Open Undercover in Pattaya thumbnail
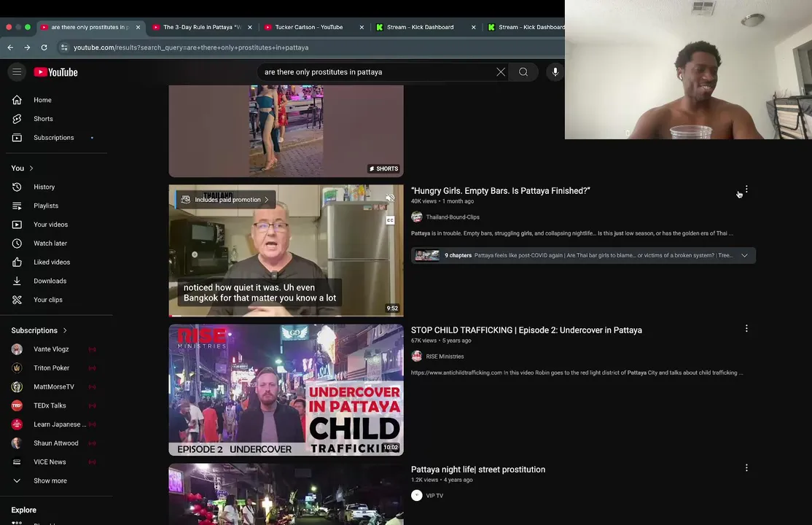This screenshot has height=525, width=812. point(286,389)
